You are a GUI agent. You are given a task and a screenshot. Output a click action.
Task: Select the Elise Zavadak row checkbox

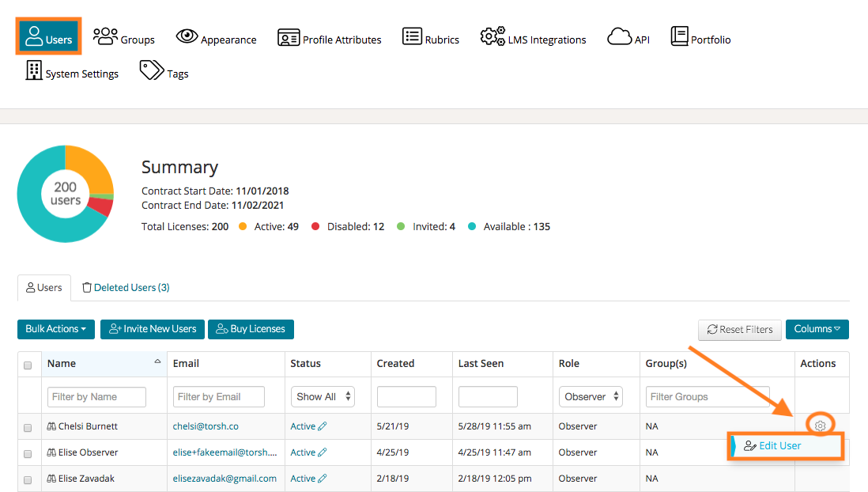tap(28, 479)
